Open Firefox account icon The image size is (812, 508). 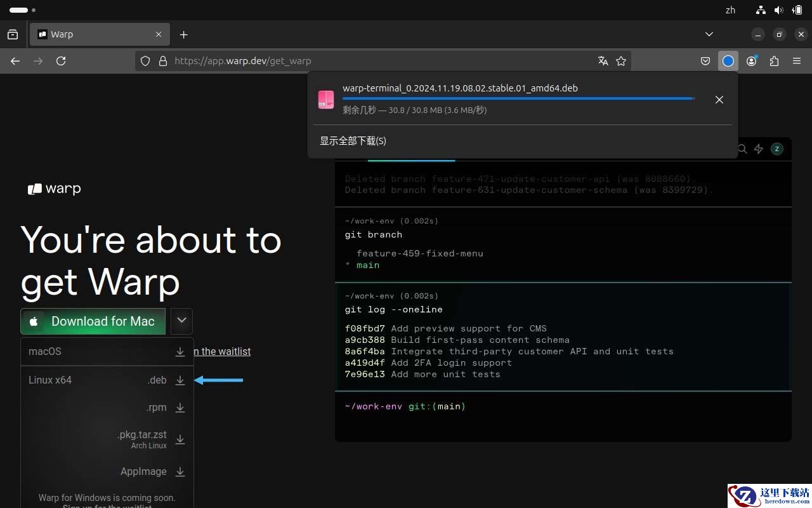752,61
